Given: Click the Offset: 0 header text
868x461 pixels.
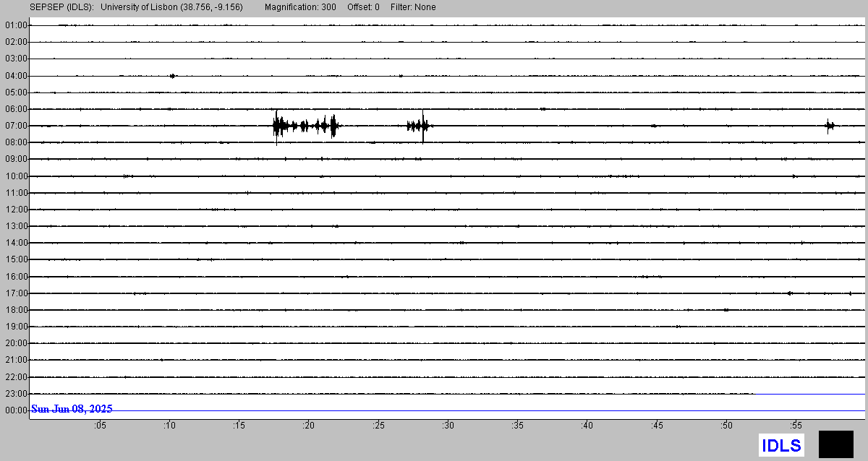Looking at the screenshot, I should click(362, 7).
